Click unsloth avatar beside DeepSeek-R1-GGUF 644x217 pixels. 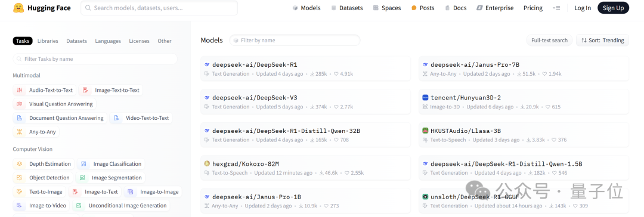tap(426, 197)
